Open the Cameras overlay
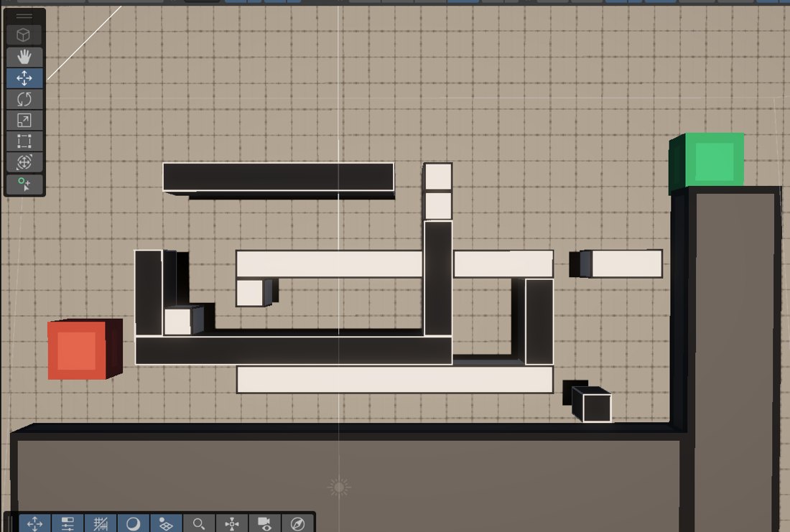 264,523
